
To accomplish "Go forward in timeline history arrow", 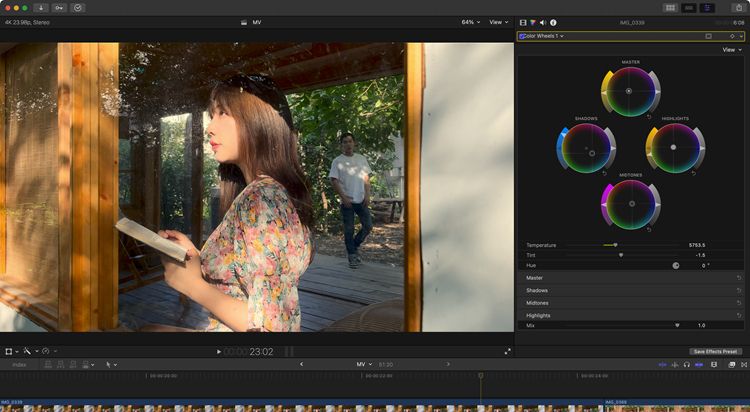I will 448,364.
